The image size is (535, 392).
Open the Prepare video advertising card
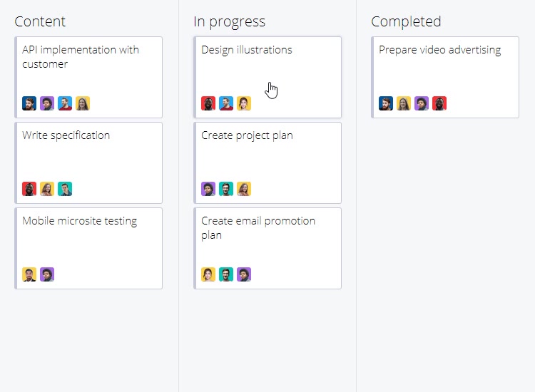445,78
